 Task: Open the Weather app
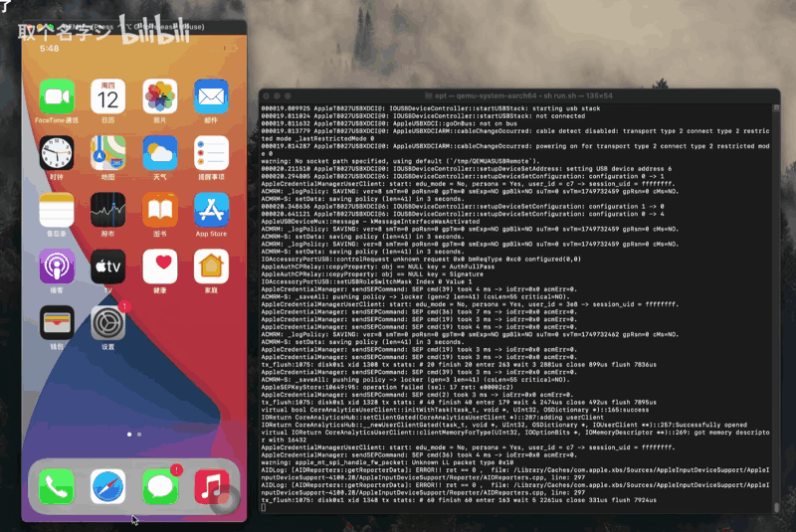click(159, 153)
